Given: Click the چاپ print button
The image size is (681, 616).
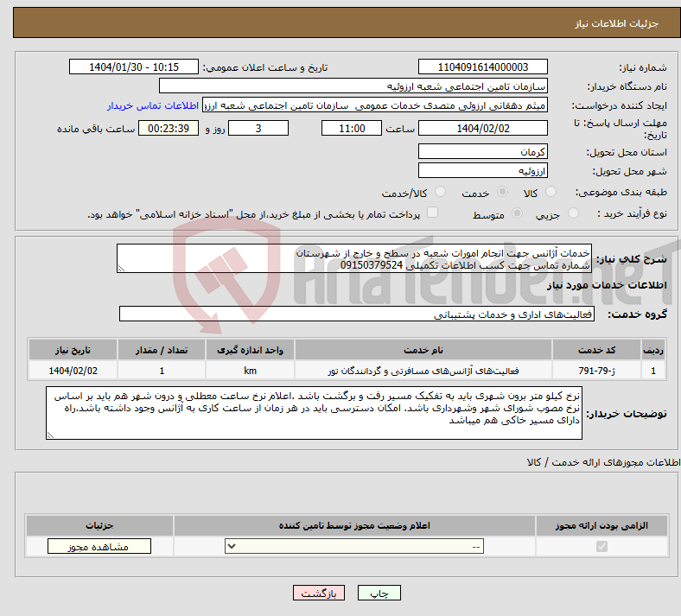Looking at the screenshot, I should point(379,593).
